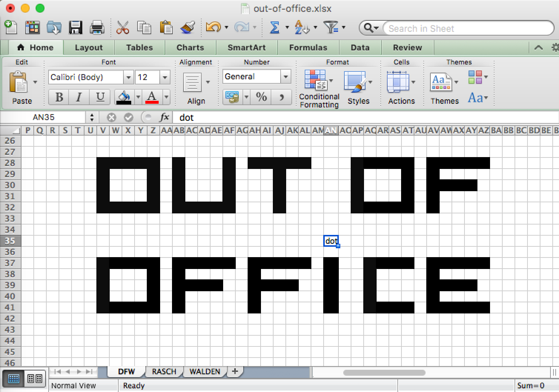Toggle Underline formatting
The height and width of the screenshot is (392, 559).
point(100,97)
